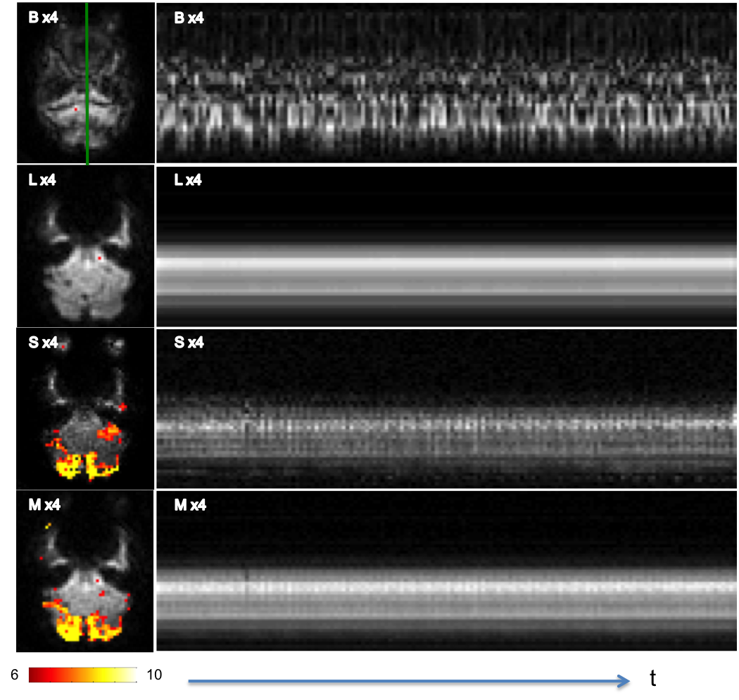Screen dimensions: 739x700
Task: Click the S x4 time-profile panel
Action: pos(447,409)
